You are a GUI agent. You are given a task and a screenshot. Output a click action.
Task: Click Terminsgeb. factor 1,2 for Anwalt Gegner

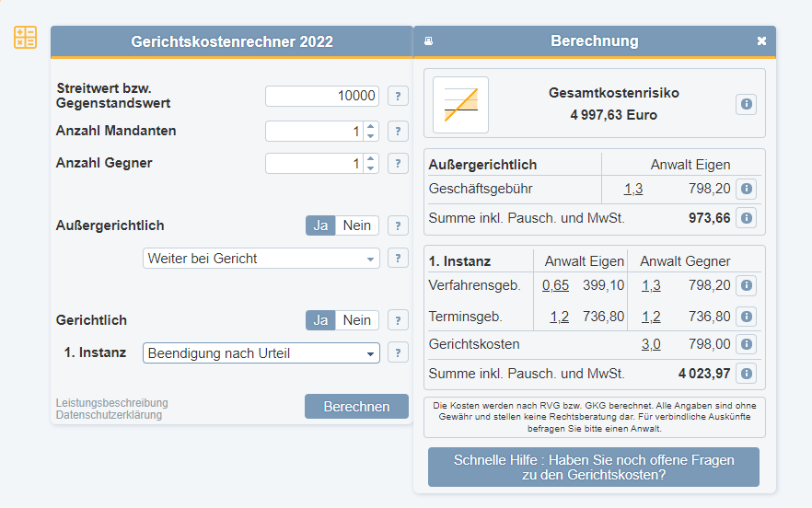[x=651, y=317]
